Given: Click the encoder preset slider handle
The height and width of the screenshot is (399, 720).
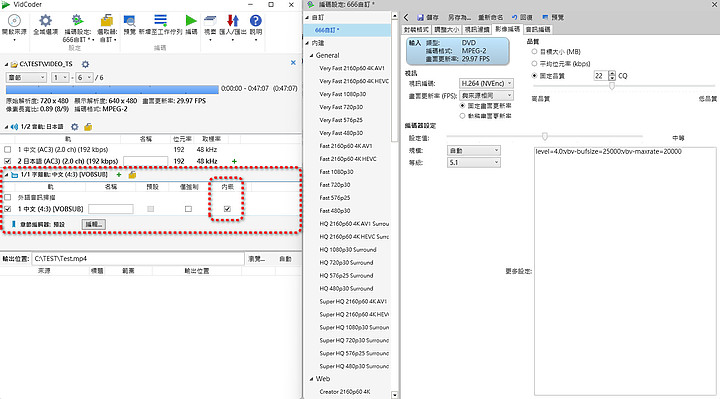Looking at the screenshot, I should pyautogui.click(x=545, y=136).
